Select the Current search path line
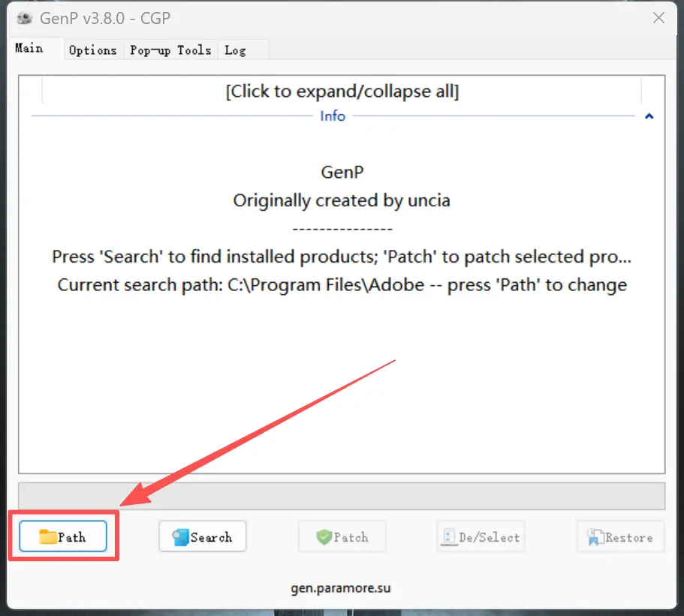684x616 pixels. point(342,284)
